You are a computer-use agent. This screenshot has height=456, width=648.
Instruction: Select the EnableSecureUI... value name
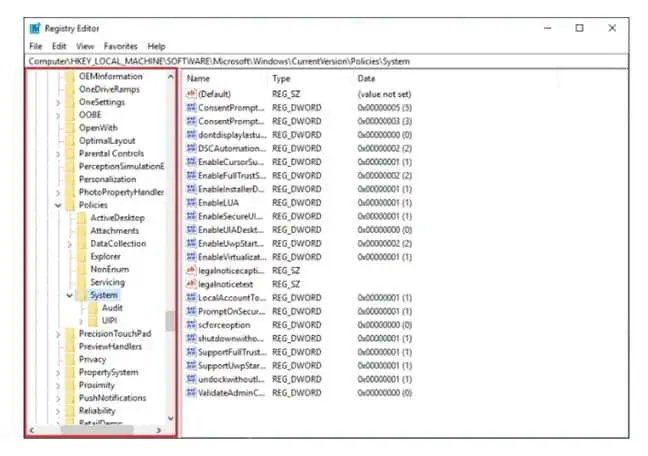230,216
